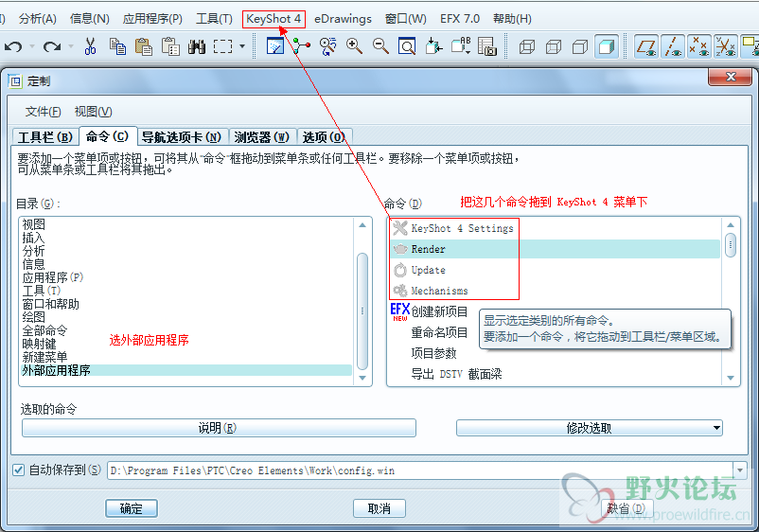Click the Paste Special icon

[170, 46]
